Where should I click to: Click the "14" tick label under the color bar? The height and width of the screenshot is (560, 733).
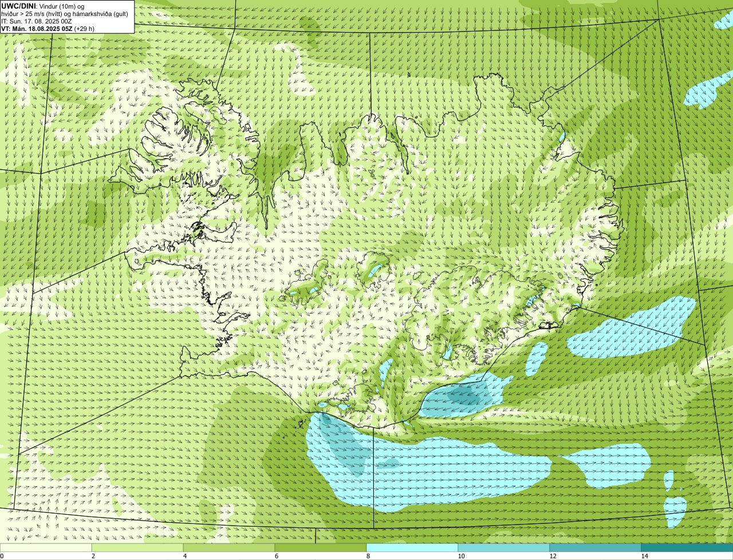[x=644, y=556]
